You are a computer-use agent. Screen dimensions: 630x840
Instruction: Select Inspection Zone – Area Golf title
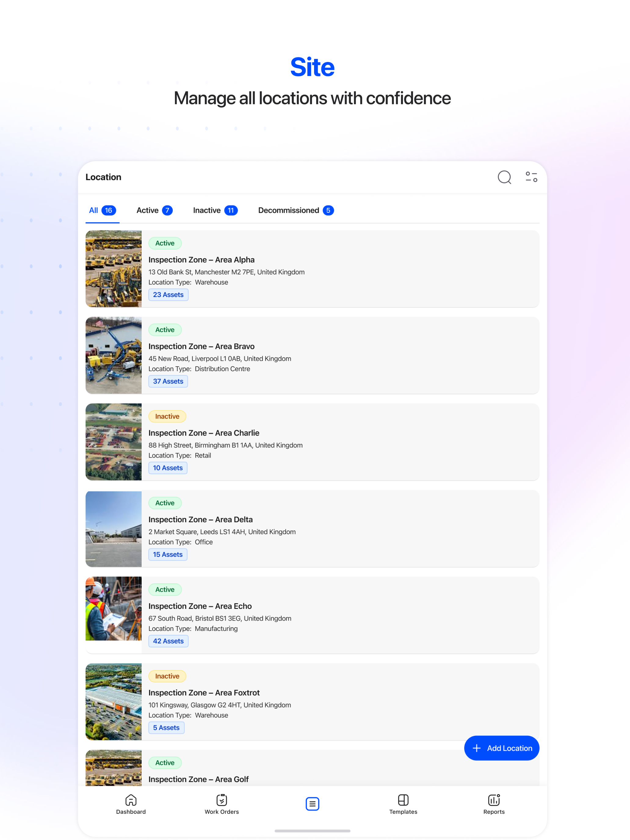click(198, 779)
